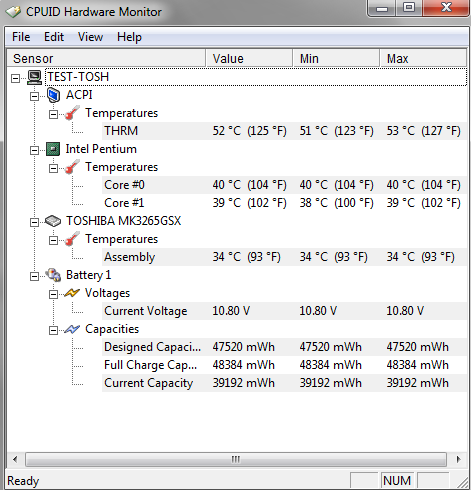This screenshot has height=490, width=471.
Task: Click the TEST-TOSH computer icon
Action: click(34, 77)
